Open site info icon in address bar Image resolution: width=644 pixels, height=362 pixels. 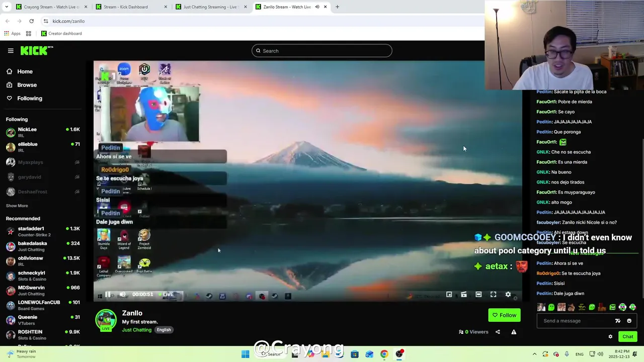point(46,21)
